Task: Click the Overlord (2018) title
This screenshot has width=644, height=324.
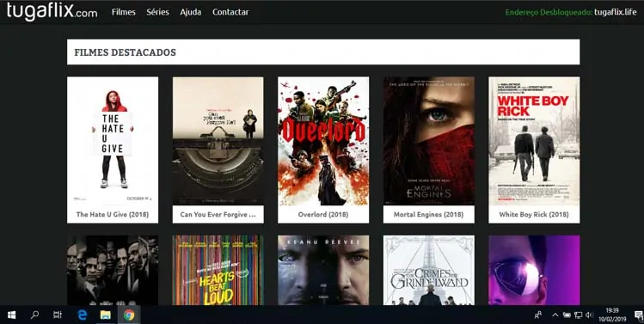Action: pyautogui.click(x=323, y=214)
